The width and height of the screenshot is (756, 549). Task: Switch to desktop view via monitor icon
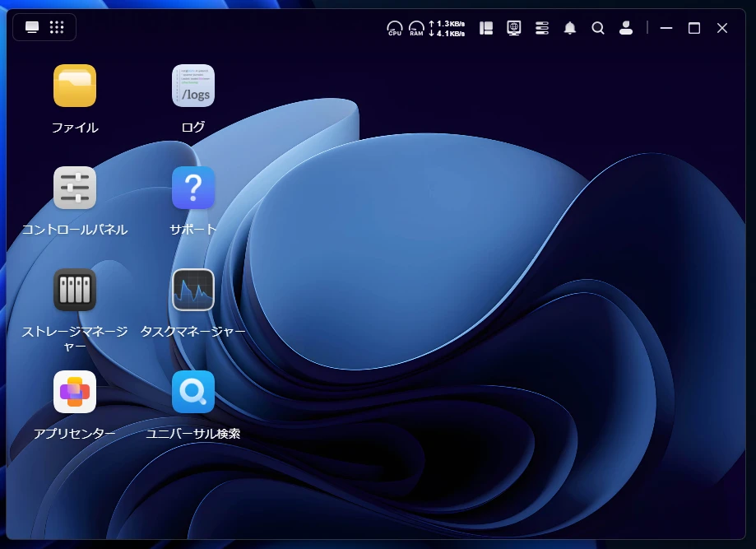point(32,27)
